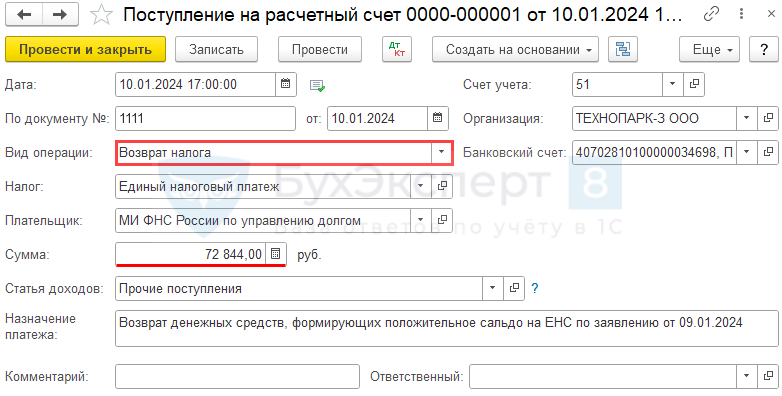Click the Провести button
782x396 pixels.
[x=320, y=49]
